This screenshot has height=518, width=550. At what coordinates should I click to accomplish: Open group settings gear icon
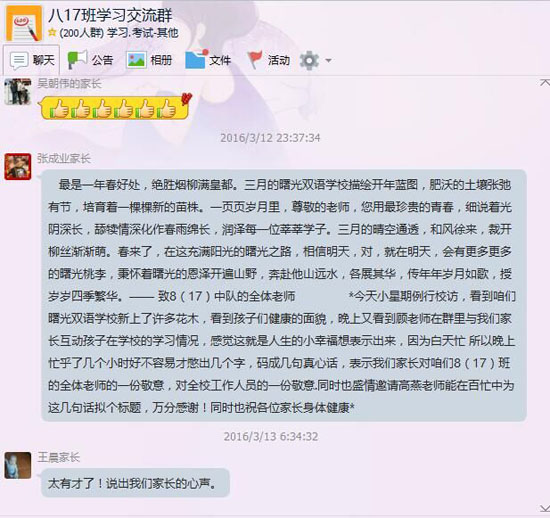(x=309, y=60)
